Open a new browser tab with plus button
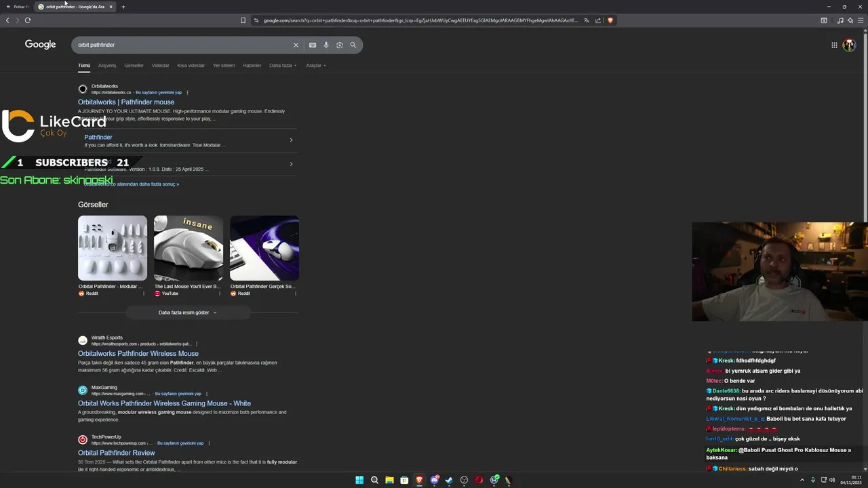 click(x=123, y=7)
